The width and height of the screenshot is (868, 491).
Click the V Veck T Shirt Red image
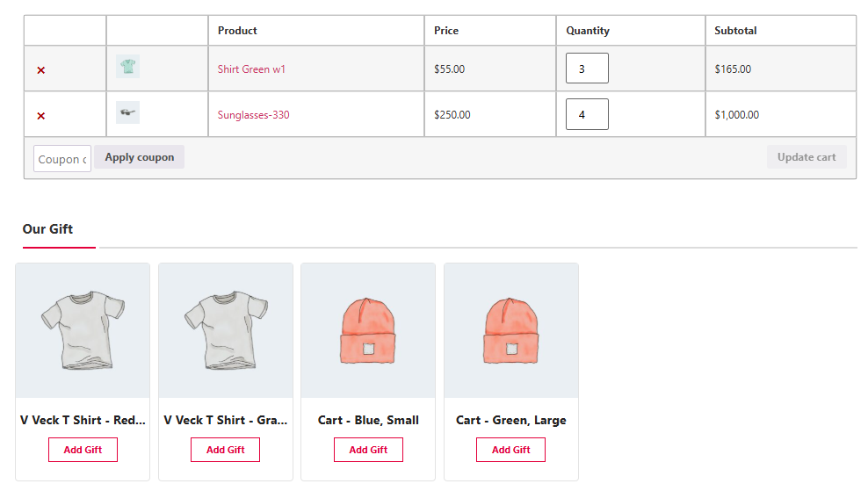(83, 330)
